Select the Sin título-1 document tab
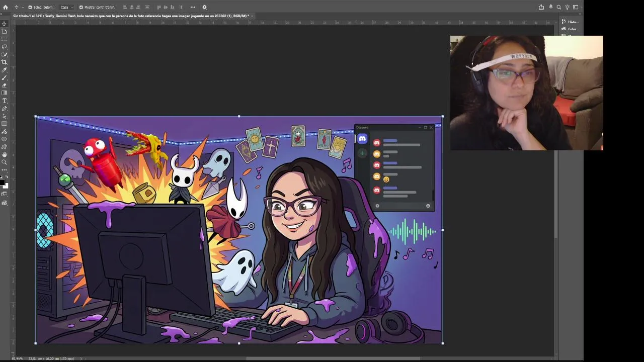The image size is (644, 362). (x=130, y=16)
